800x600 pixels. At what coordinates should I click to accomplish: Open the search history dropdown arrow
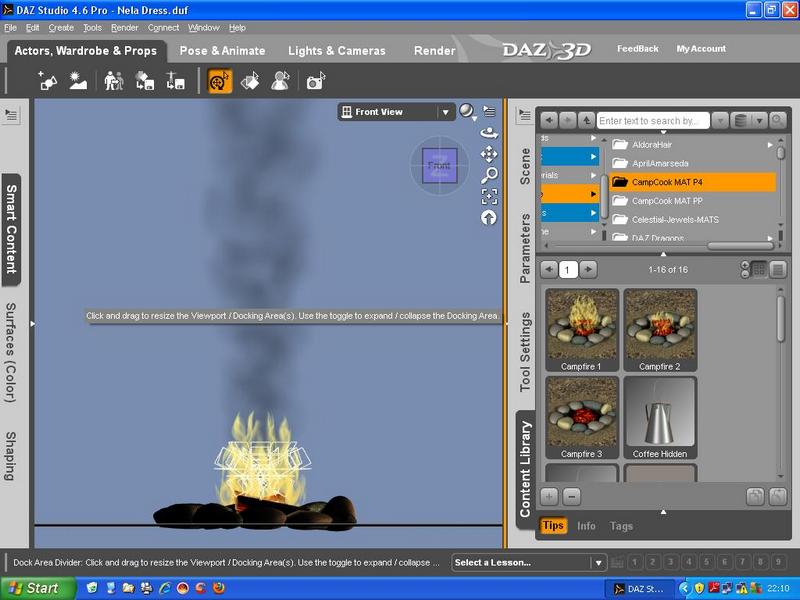coord(720,120)
